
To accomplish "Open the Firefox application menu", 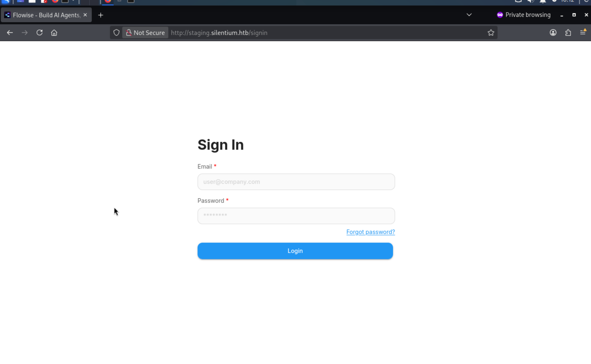I will coord(583,32).
